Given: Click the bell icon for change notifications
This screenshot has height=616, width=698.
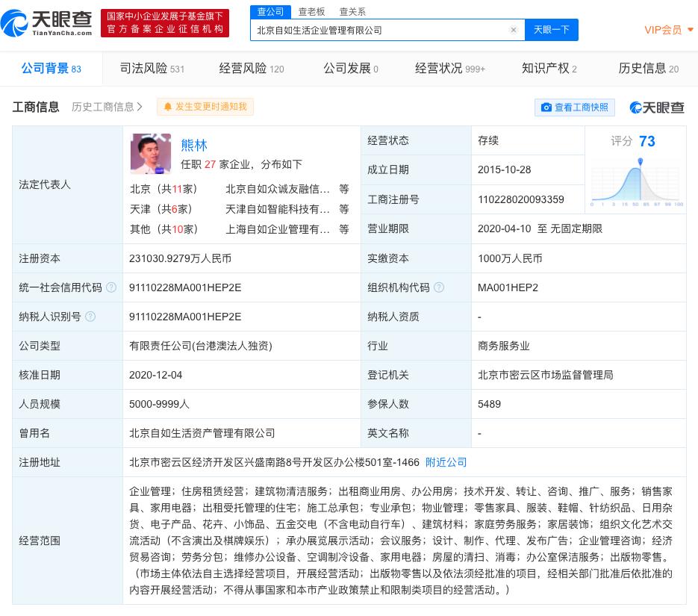Looking at the screenshot, I should point(167,107).
